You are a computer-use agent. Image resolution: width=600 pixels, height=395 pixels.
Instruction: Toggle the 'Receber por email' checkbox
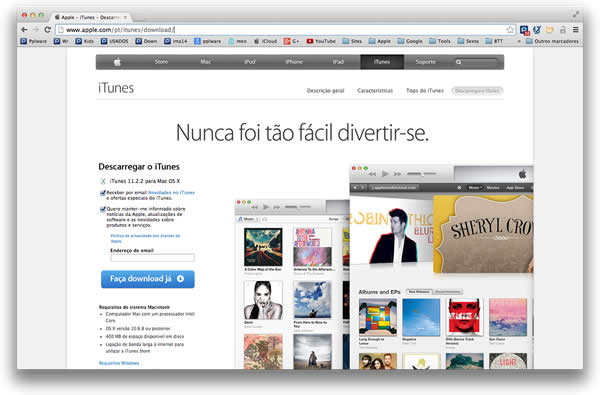tap(103, 193)
